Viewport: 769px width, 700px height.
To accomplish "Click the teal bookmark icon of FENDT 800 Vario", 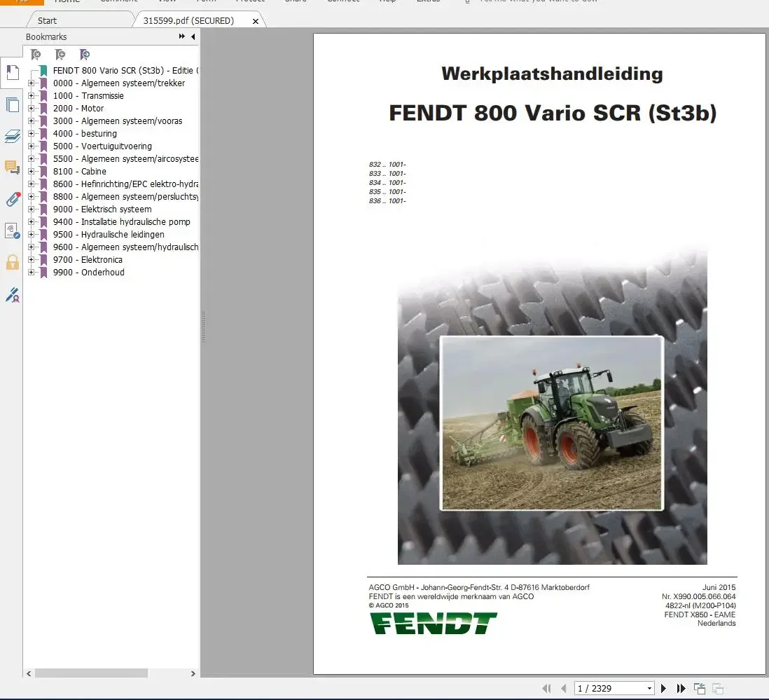I will click(43, 71).
